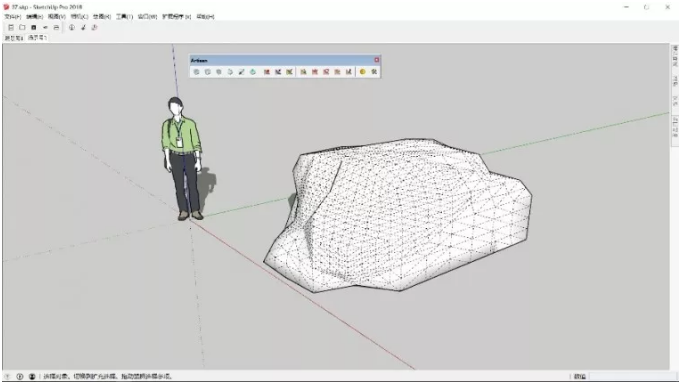Click the New file icon in main toolbar
682x387 pixels.
pyautogui.click(x=11, y=27)
